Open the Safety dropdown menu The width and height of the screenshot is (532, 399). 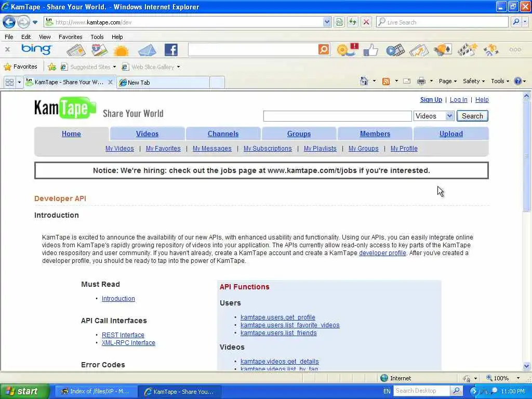click(x=474, y=81)
